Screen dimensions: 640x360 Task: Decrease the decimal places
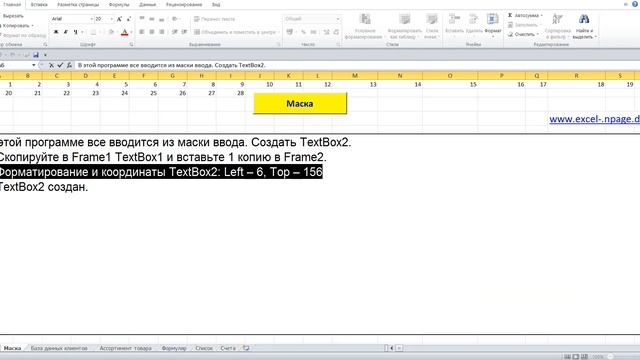click(x=336, y=32)
